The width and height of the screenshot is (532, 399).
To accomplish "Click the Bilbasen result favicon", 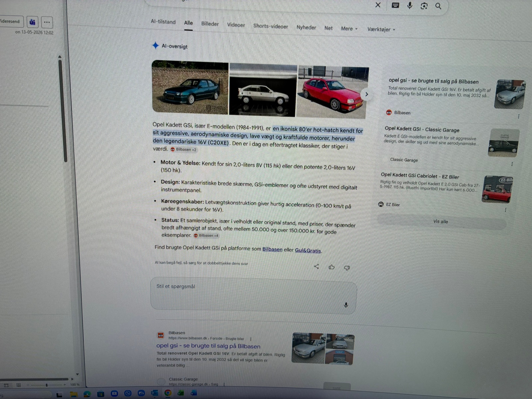I will [161, 335].
